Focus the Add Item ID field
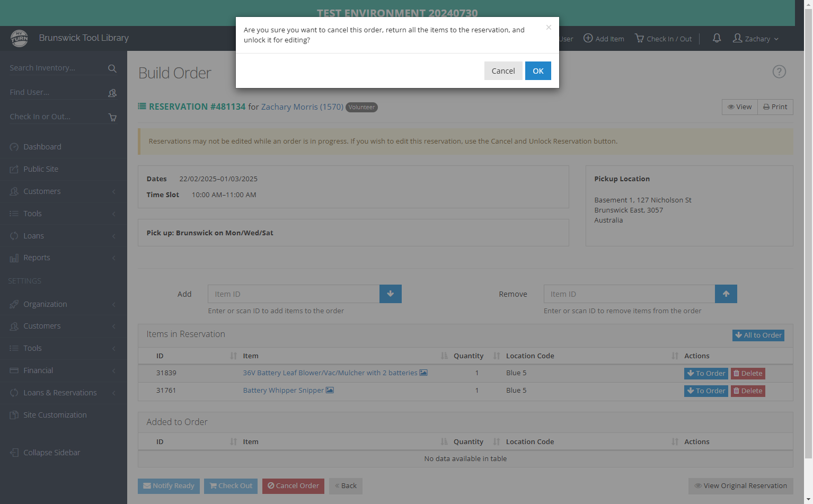This screenshot has width=813, height=504. coord(294,294)
